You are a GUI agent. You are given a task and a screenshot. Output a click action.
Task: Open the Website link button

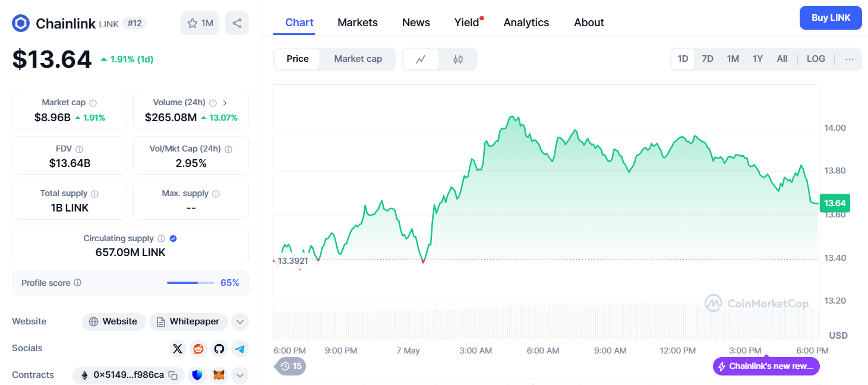tap(113, 322)
